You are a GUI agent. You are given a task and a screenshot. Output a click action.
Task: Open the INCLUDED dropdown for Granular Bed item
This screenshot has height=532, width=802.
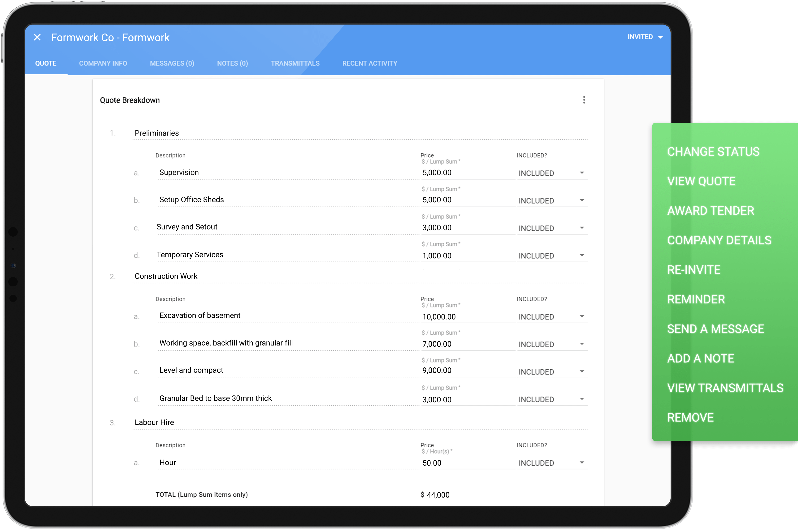(x=582, y=398)
